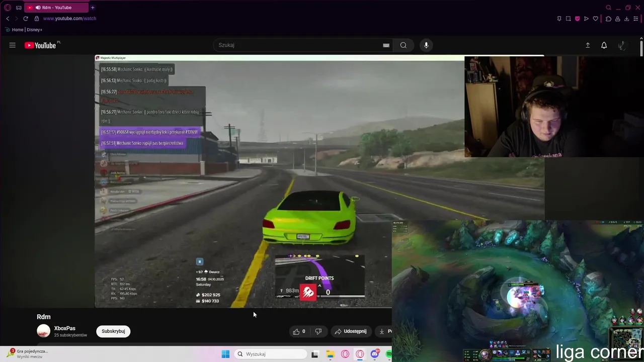Toggle the ad blocker shield icon
The height and width of the screenshot is (362, 644).
pyautogui.click(x=577, y=19)
